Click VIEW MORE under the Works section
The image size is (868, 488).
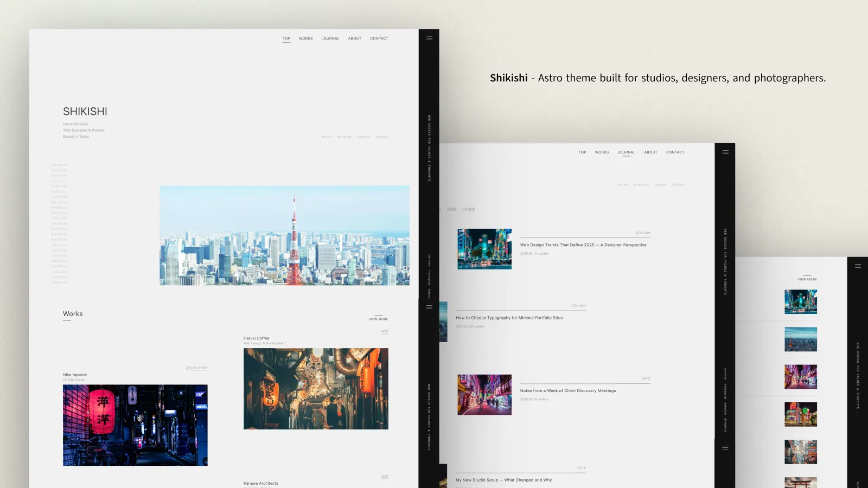pyautogui.click(x=379, y=319)
